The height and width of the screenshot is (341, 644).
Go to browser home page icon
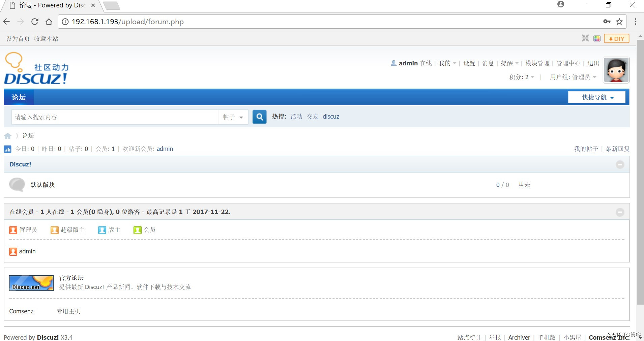click(49, 22)
